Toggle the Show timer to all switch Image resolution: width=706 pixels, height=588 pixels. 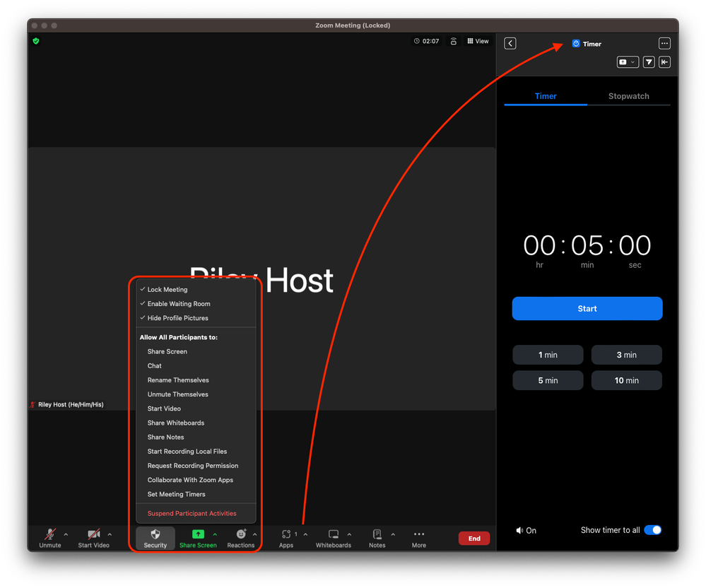[652, 530]
